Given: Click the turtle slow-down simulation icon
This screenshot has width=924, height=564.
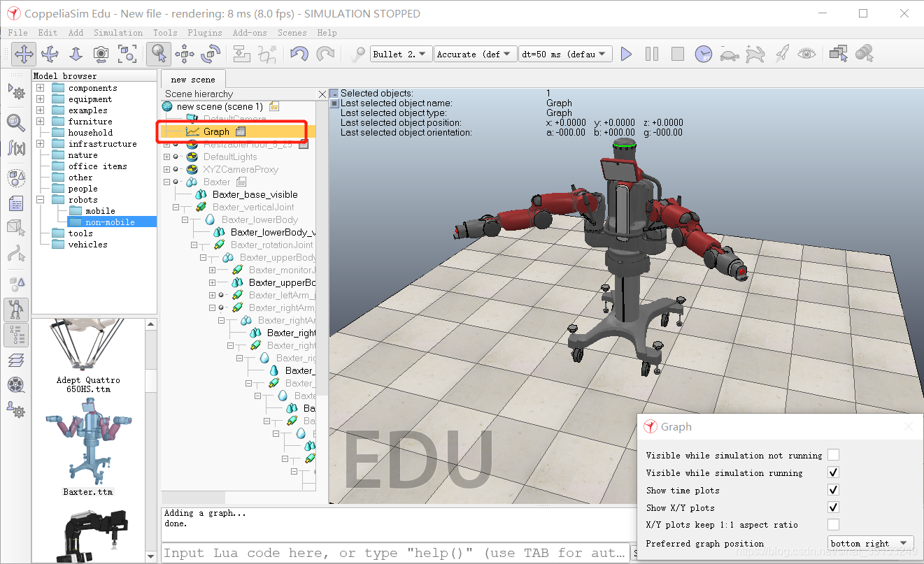Looking at the screenshot, I should click(x=730, y=54).
